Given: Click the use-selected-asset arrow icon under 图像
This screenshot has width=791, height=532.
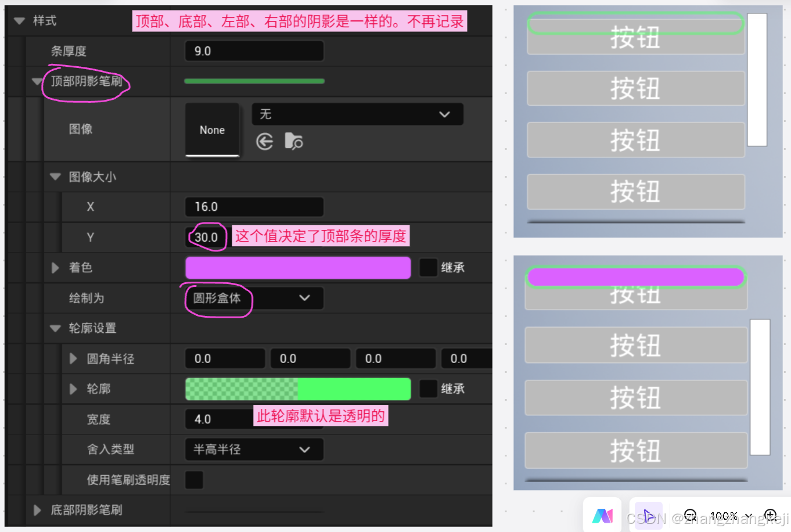Looking at the screenshot, I should pyautogui.click(x=265, y=141).
